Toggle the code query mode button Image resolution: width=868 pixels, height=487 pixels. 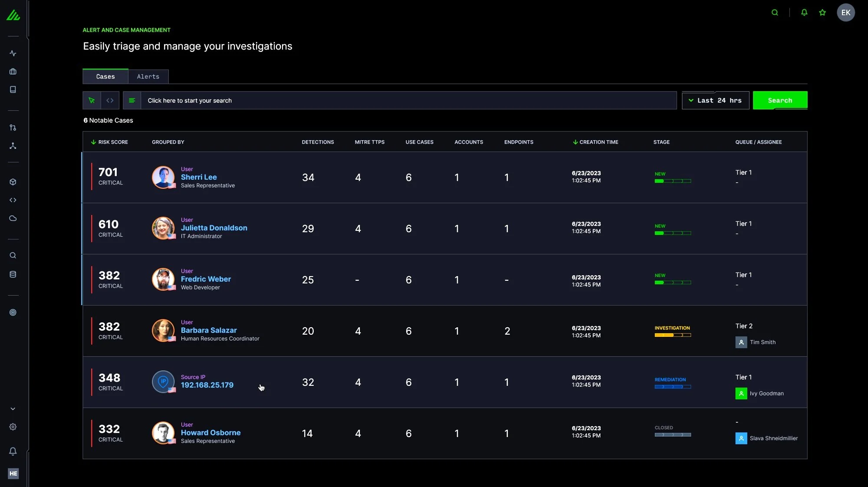point(110,100)
